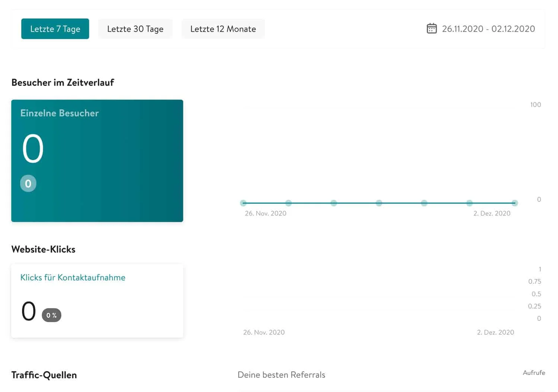The height and width of the screenshot is (392, 558).
Task: Click the middle data point on the line chart
Action: 379,203
